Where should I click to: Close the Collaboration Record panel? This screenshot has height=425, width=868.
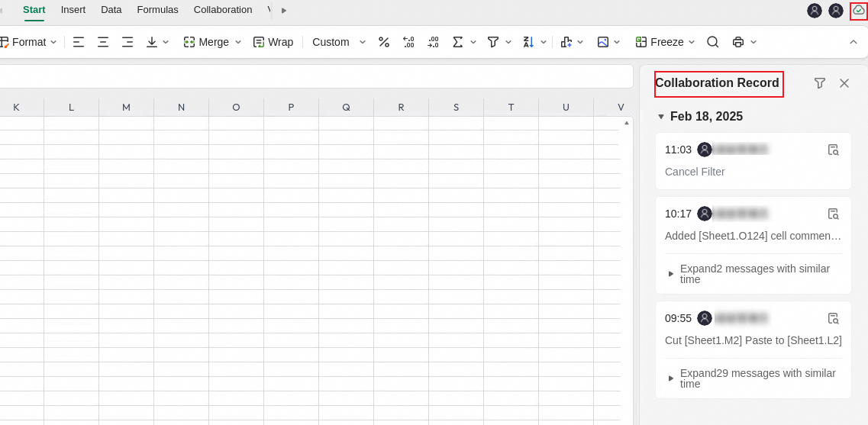tap(844, 83)
